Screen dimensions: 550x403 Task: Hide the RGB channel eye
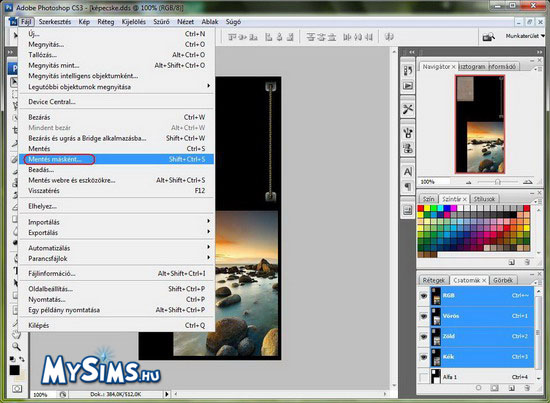coord(424,296)
